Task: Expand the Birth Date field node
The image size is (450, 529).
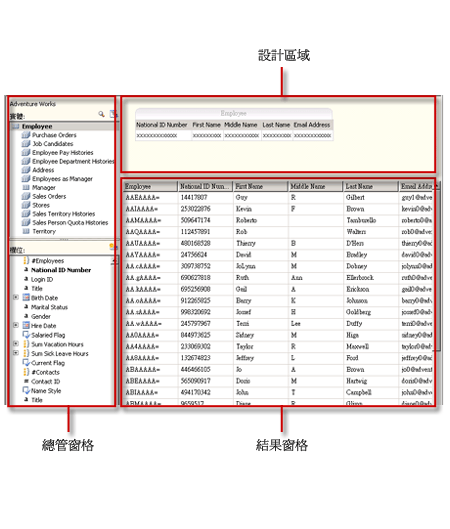Action: coord(16,297)
